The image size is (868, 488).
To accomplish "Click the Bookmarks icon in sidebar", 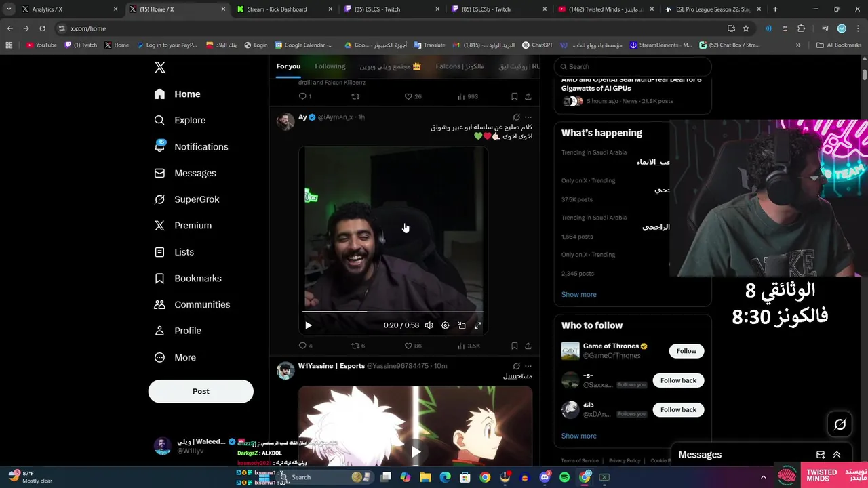I will [x=159, y=279].
